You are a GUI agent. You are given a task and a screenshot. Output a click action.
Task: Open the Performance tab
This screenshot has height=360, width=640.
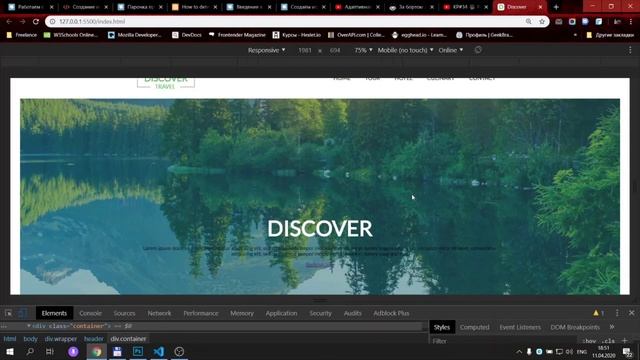tap(201, 313)
